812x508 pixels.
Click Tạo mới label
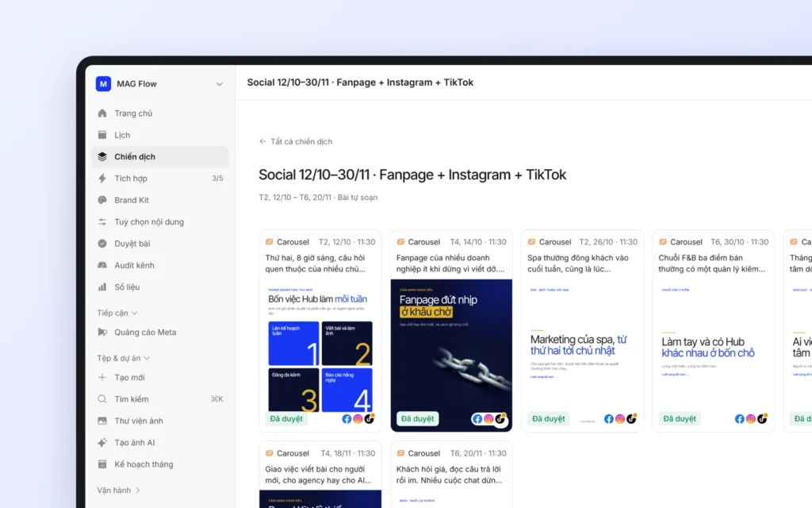pos(129,377)
